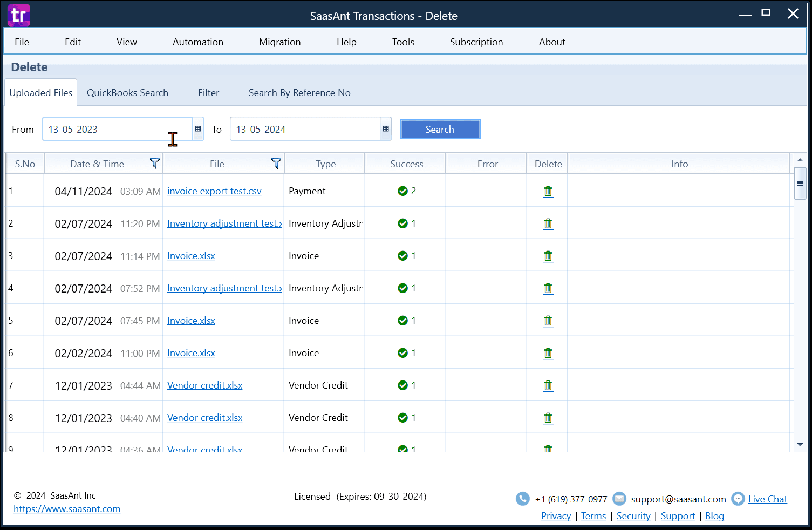The image size is (812, 530).
Task: Open the Support footer link
Action: [678, 516]
